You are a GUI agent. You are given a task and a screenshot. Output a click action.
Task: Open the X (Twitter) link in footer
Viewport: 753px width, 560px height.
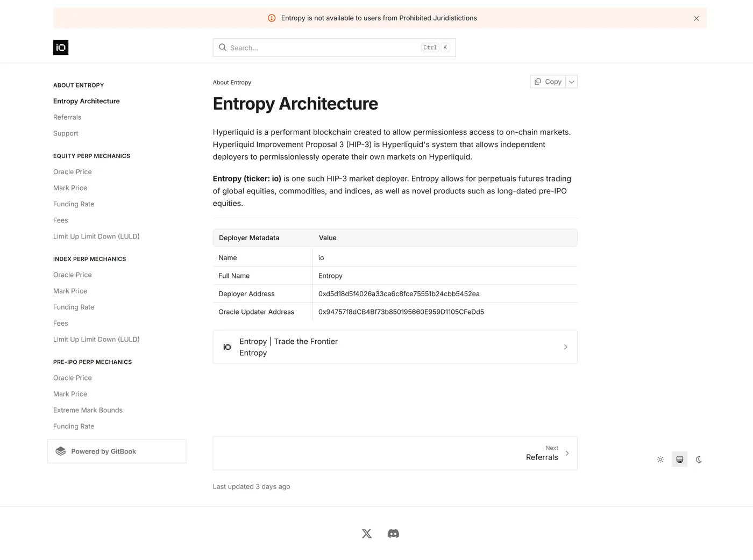367,534
